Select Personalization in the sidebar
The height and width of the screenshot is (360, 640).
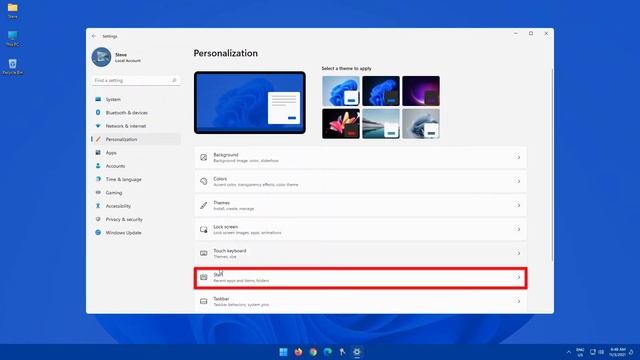click(136, 139)
